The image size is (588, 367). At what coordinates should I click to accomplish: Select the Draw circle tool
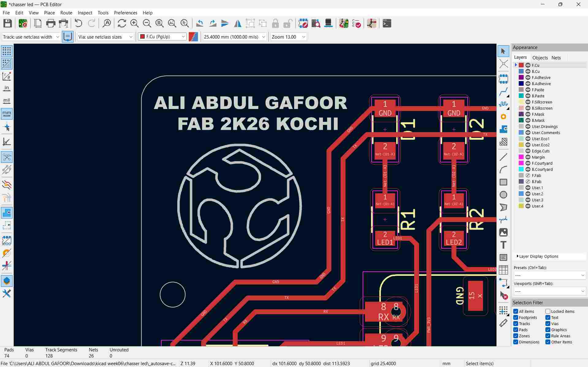pos(503,195)
